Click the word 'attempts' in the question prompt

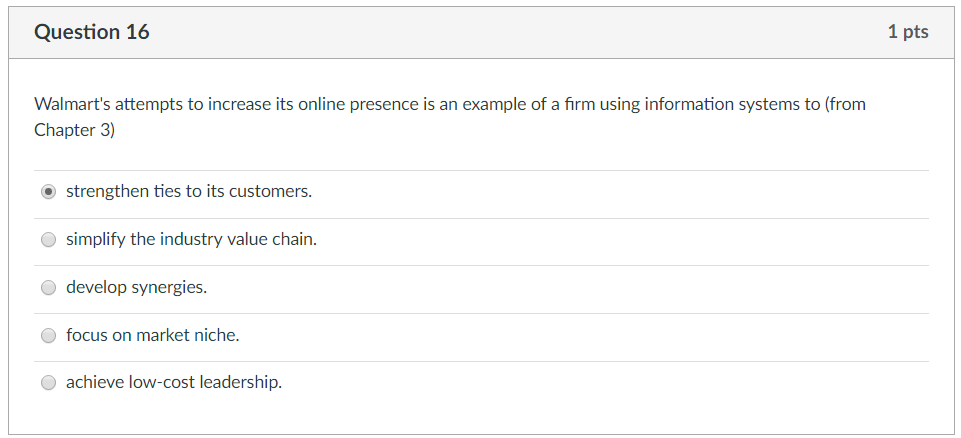click(149, 104)
